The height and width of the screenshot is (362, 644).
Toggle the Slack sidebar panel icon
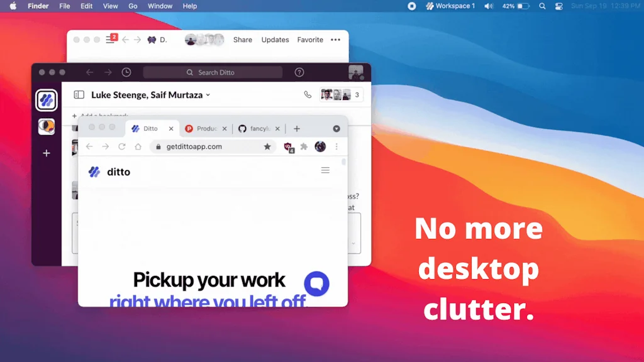pyautogui.click(x=79, y=95)
